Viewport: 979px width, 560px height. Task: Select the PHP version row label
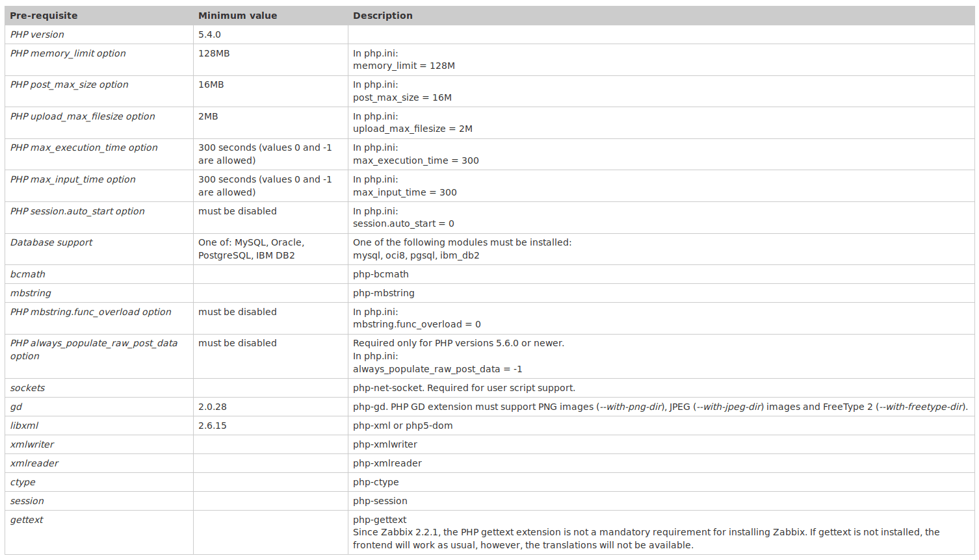[37, 34]
